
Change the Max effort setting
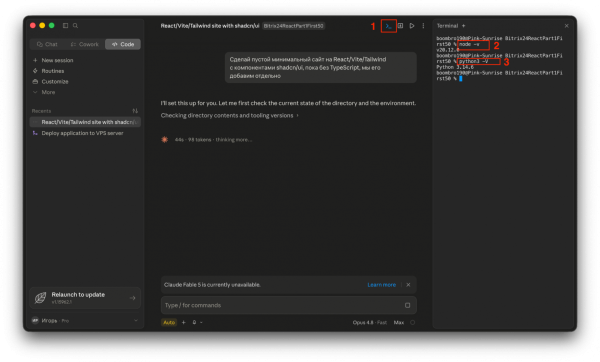coord(399,323)
